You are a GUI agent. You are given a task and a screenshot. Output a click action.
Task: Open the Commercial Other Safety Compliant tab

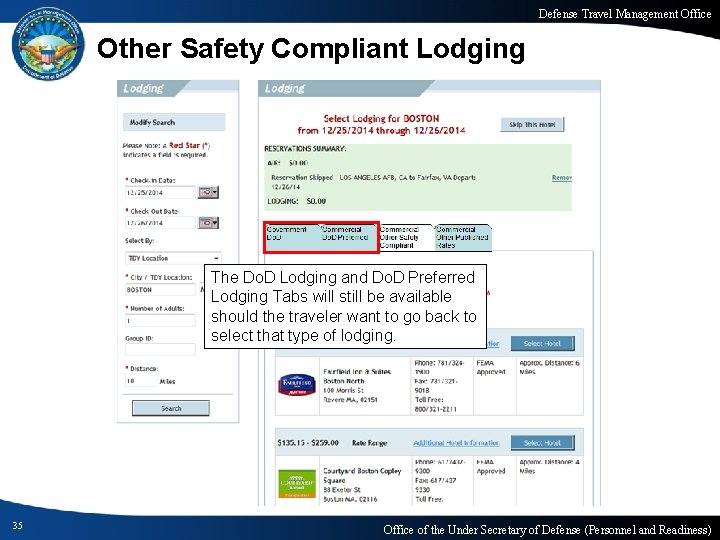[405, 237]
